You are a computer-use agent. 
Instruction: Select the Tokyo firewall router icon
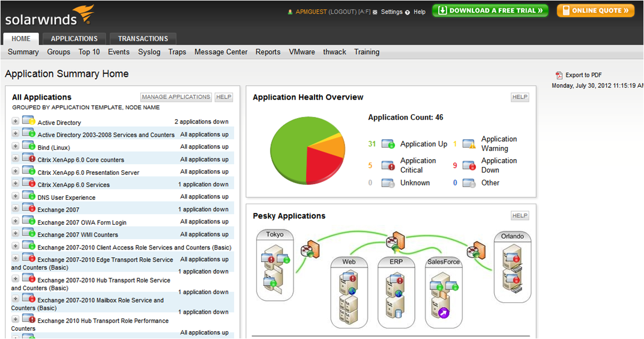click(310, 249)
